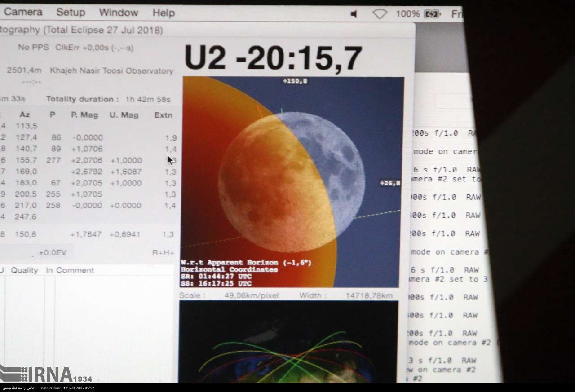Click the Scale 49,06km/pixel value
This screenshot has width=575, height=392.
(252, 295)
